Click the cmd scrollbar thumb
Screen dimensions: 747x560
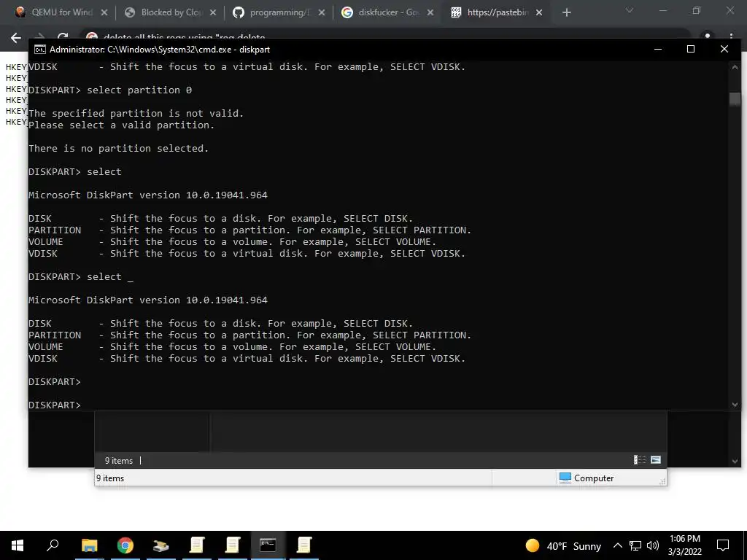point(735,98)
